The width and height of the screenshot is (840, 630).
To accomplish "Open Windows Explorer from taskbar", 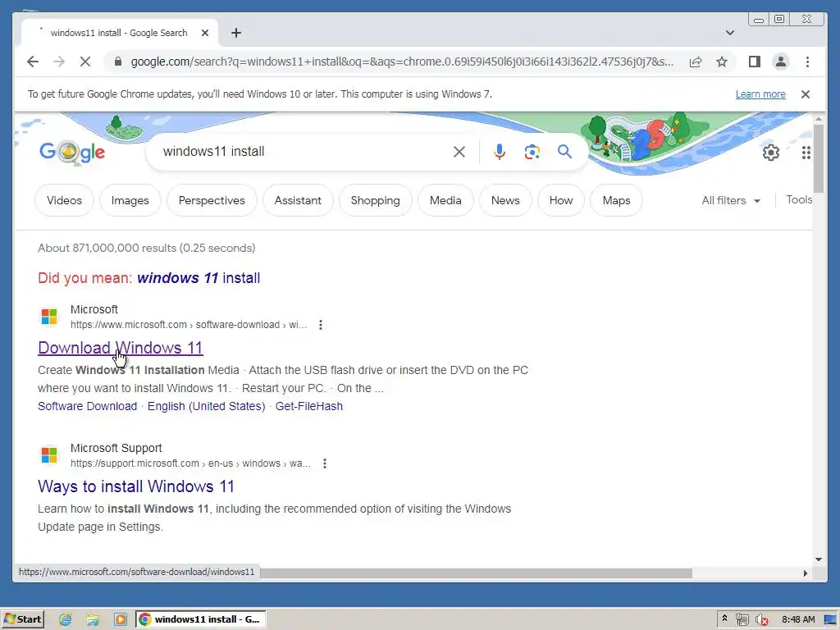I will pos(93,619).
